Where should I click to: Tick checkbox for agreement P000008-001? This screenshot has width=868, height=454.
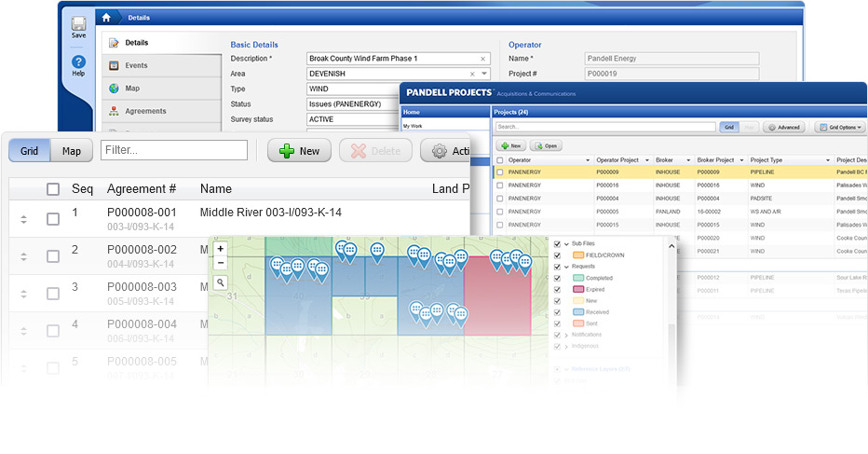tap(53, 219)
